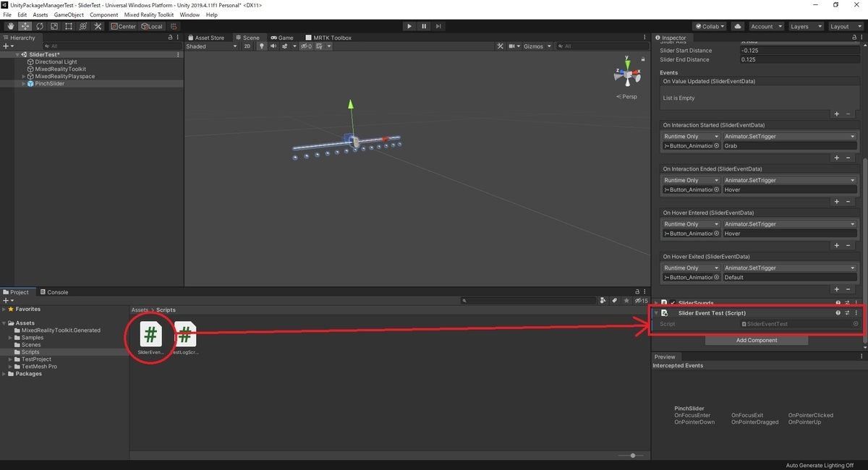The image size is (868, 470).
Task: Open the Gizmos dropdown
Action: pyautogui.click(x=536, y=46)
